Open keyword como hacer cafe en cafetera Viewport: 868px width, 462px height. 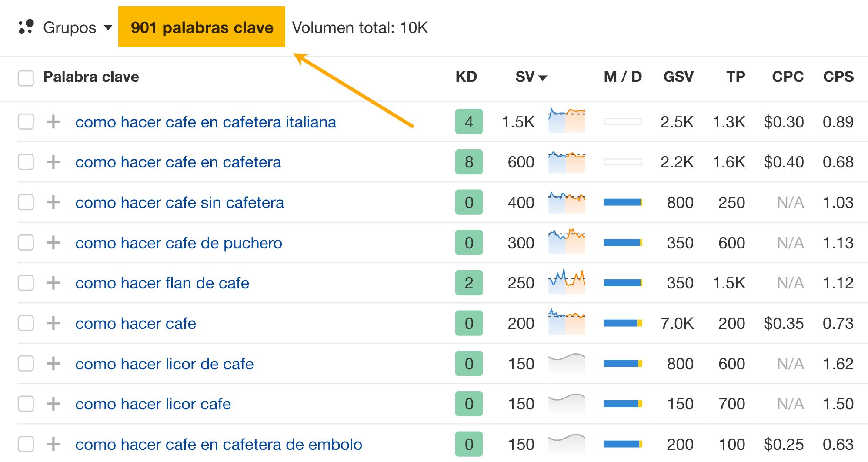[178, 162]
